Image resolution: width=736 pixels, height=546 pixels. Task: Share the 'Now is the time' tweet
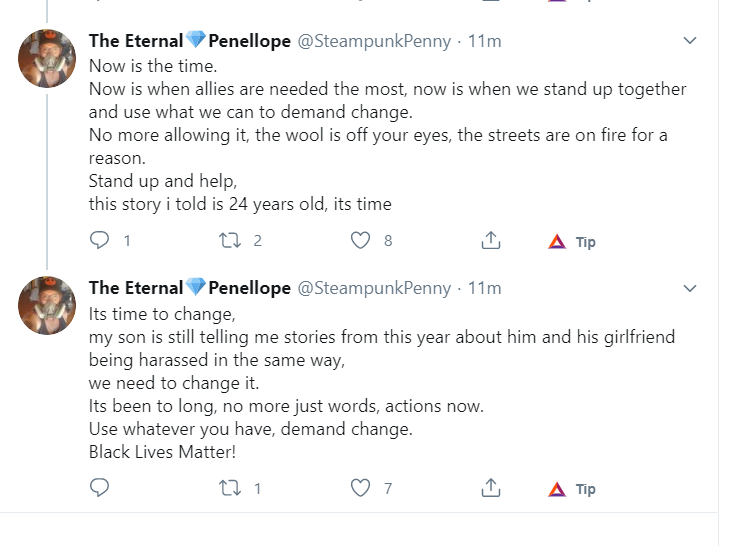point(491,240)
